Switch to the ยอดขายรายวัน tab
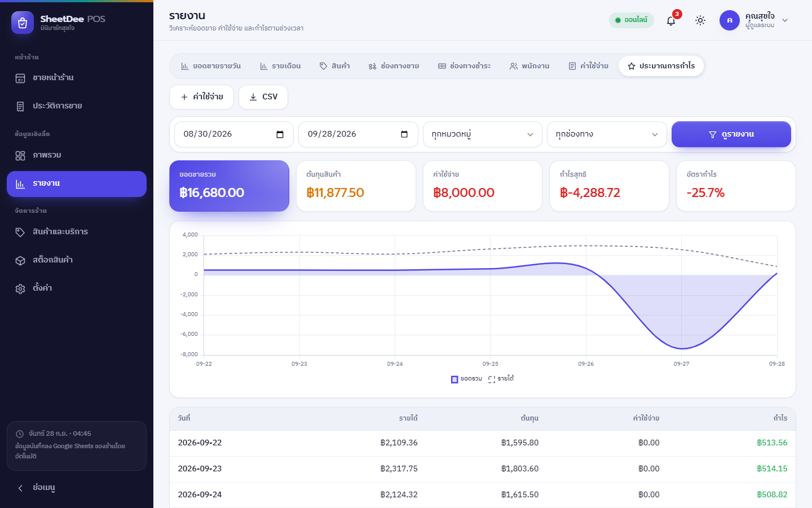 pyautogui.click(x=211, y=66)
